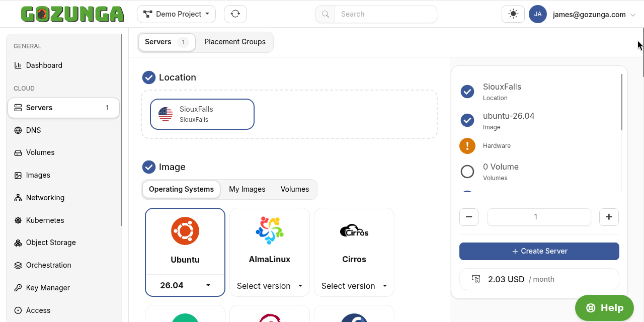Click the Kubernetes wheel icon
Image resolution: width=644 pixels, height=322 pixels.
pyautogui.click(x=18, y=220)
